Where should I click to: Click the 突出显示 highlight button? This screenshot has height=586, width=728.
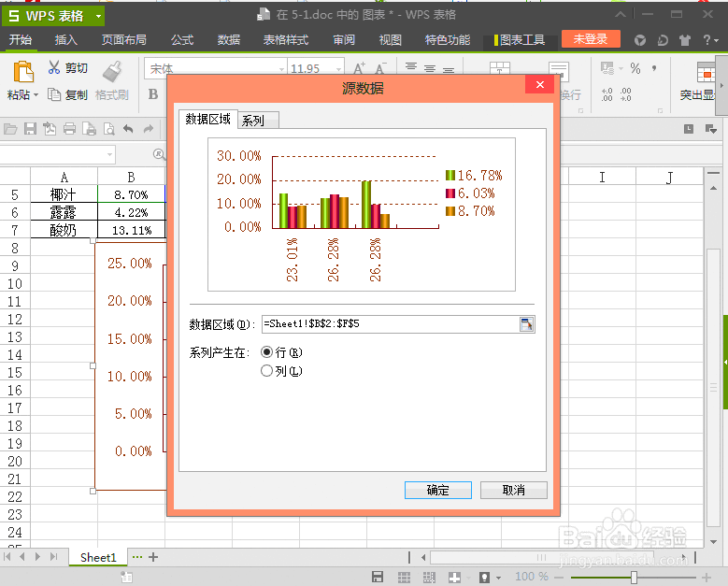(x=698, y=82)
